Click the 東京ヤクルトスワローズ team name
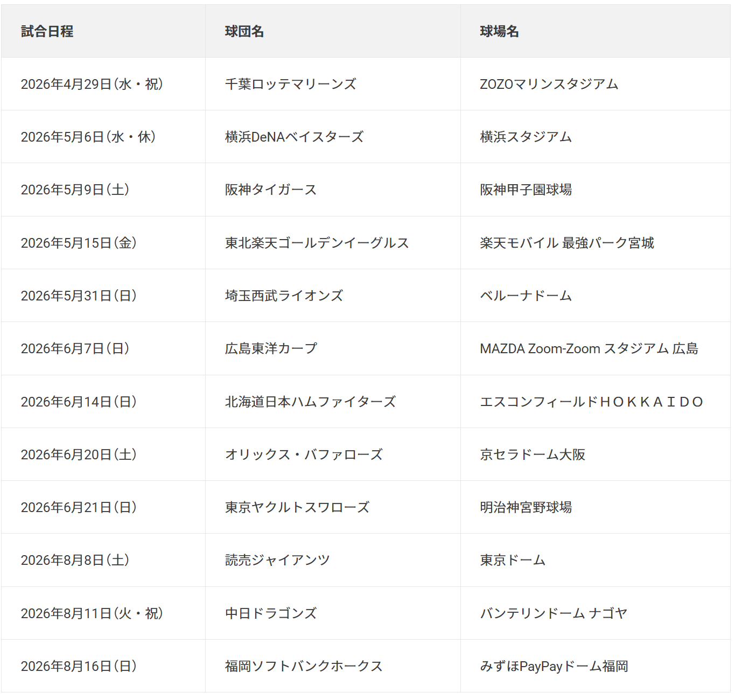This screenshot has width=735, height=700. point(297,507)
